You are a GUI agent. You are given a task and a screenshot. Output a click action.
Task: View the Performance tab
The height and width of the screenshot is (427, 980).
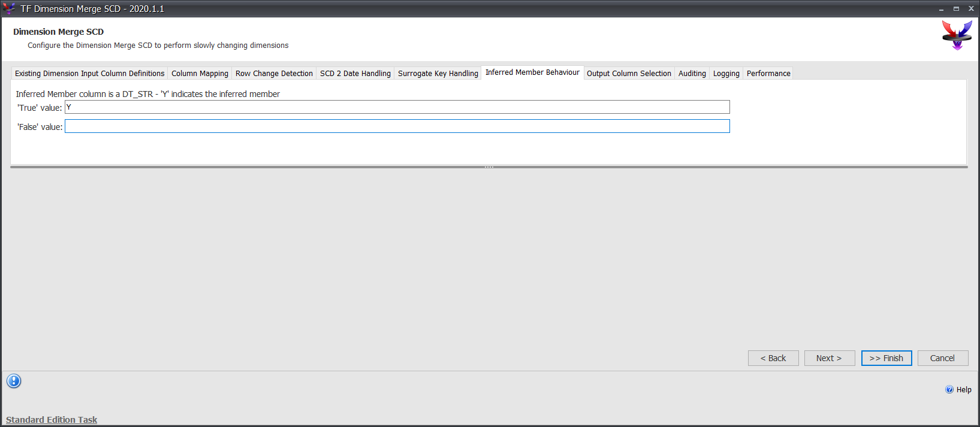click(x=768, y=74)
